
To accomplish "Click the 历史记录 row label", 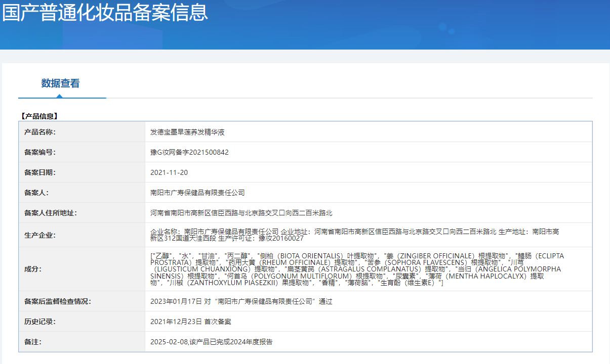I will tap(40, 322).
